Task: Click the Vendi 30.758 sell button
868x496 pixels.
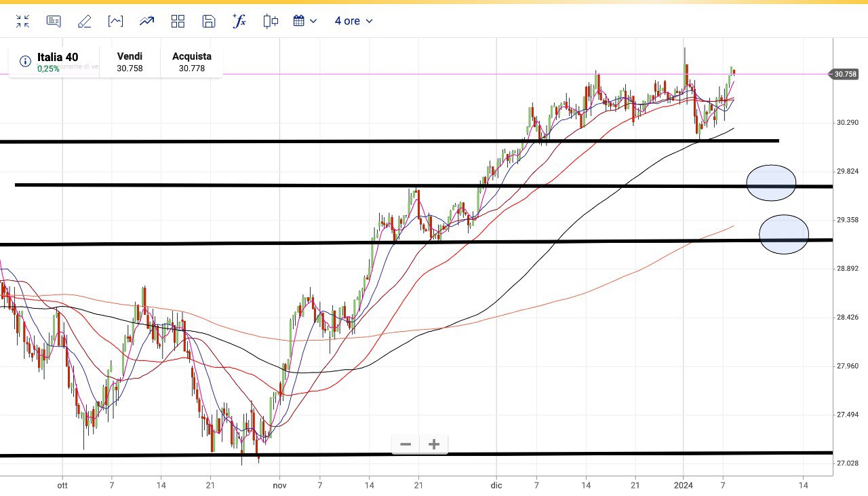Action: [130, 62]
